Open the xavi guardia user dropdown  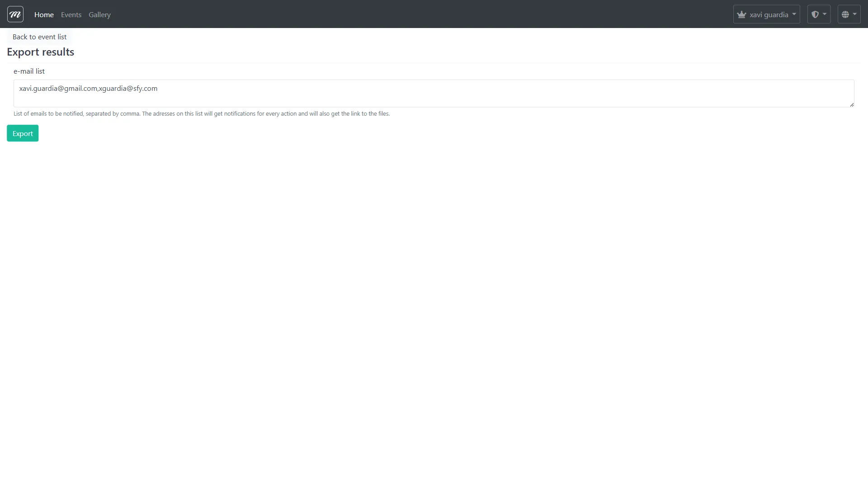[766, 14]
